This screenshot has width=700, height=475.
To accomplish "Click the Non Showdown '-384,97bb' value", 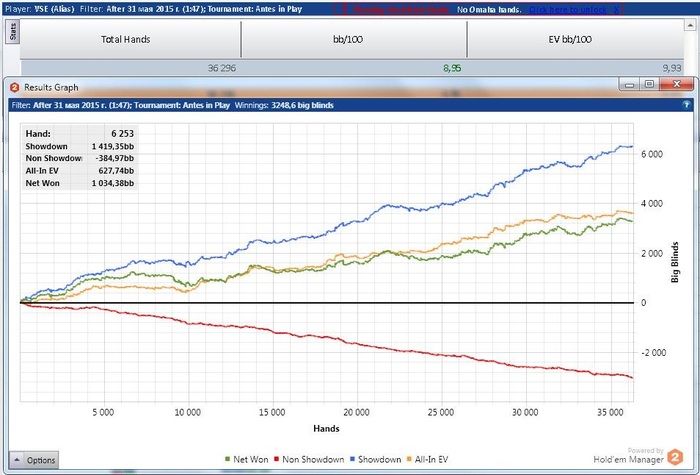I will 114,158.
